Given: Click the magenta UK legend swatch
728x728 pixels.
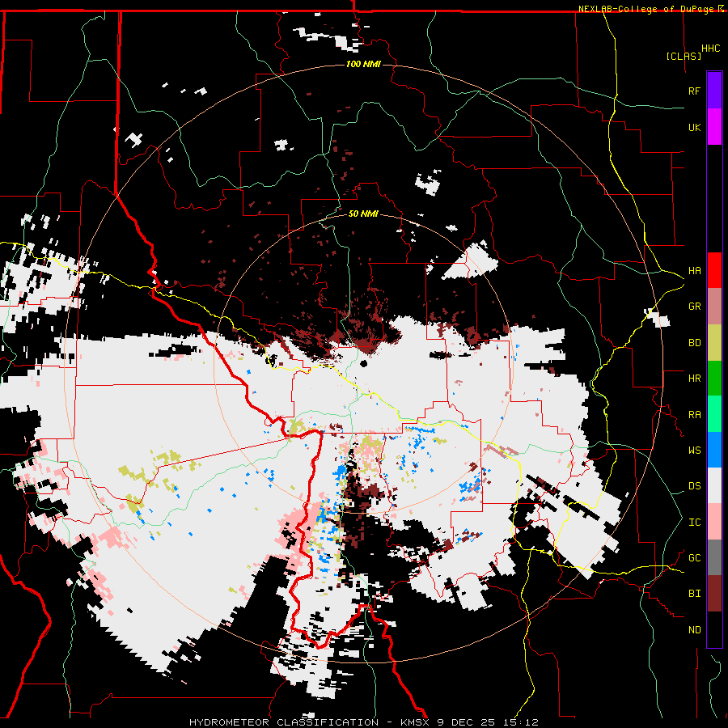Looking at the screenshot, I should 714,127.
